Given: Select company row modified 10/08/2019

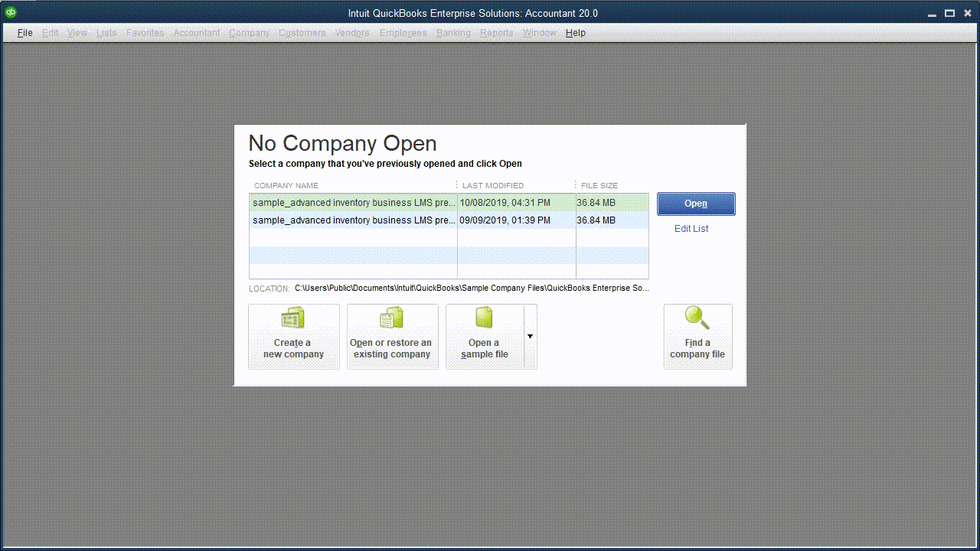Looking at the screenshot, I should coord(449,203).
